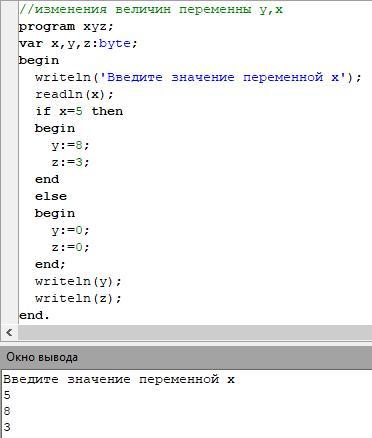Click the final 'end.' line
The width and height of the screenshot is (372, 438).
pyautogui.click(x=34, y=315)
